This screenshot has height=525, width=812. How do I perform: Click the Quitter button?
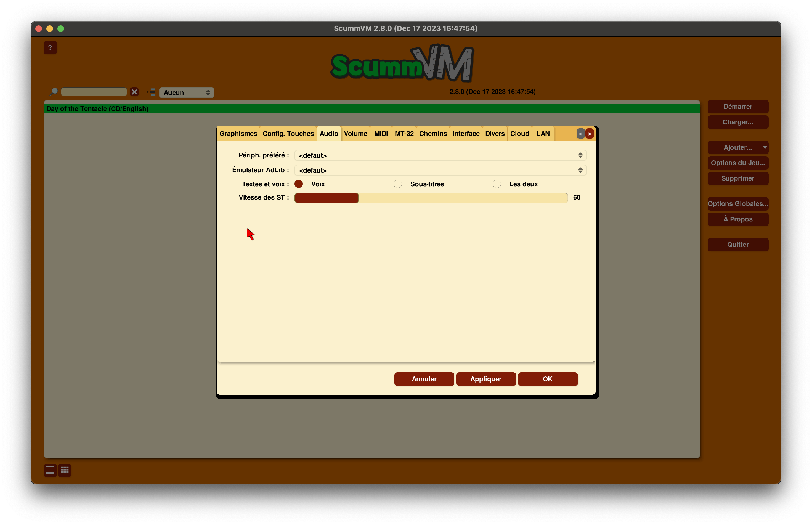pos(738,245)
